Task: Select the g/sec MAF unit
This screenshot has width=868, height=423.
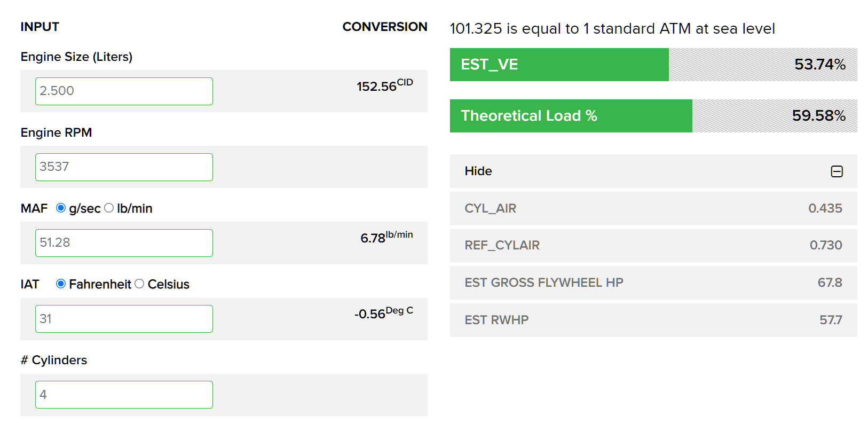Action: 61,208
